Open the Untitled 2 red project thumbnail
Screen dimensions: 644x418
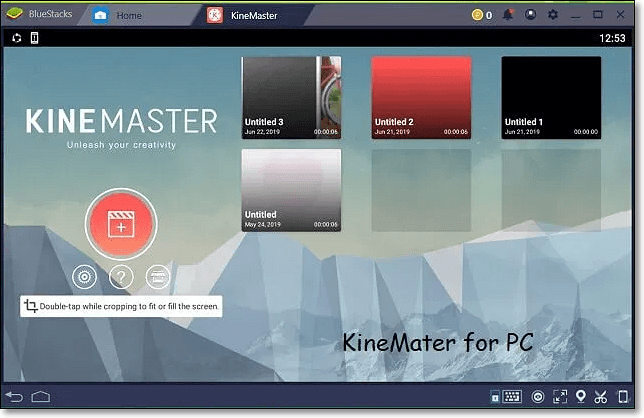pos(421,98)
